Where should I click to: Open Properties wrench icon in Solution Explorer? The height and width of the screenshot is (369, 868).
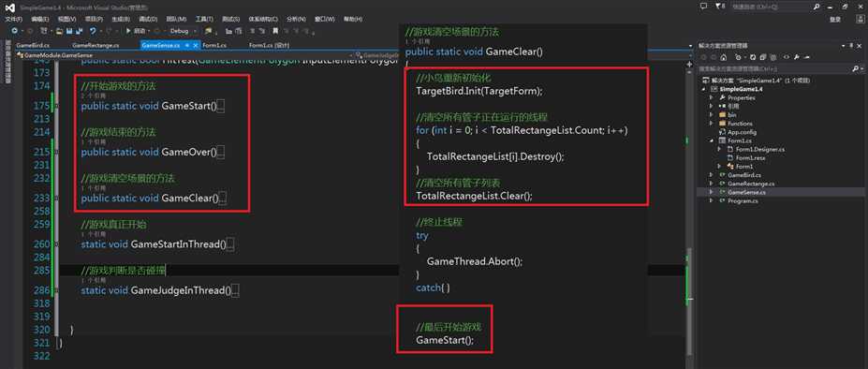(797, 57)
